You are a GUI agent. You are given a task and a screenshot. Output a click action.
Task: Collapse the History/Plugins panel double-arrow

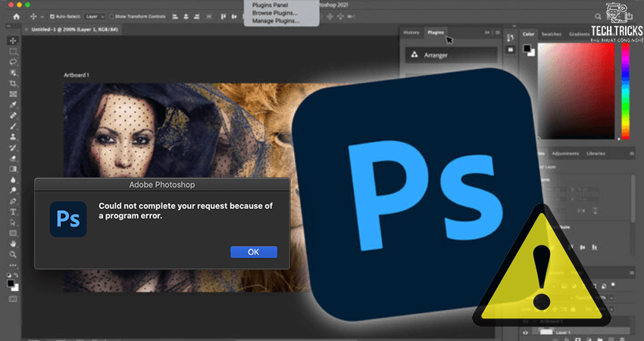(x=487, y=33)
